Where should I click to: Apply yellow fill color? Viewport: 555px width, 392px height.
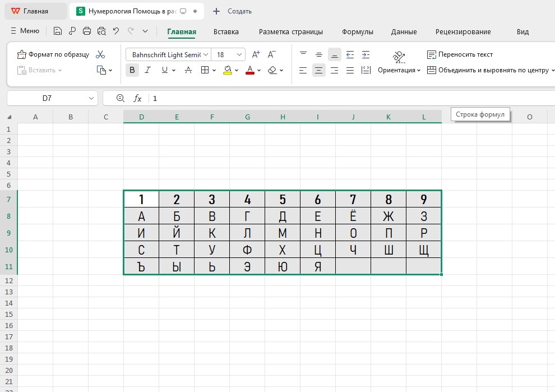click(x=228, y=70)
